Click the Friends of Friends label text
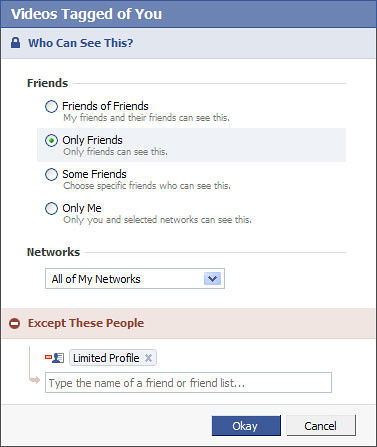The height and width of the screenshot is (447, 377). tap(105, 106)
